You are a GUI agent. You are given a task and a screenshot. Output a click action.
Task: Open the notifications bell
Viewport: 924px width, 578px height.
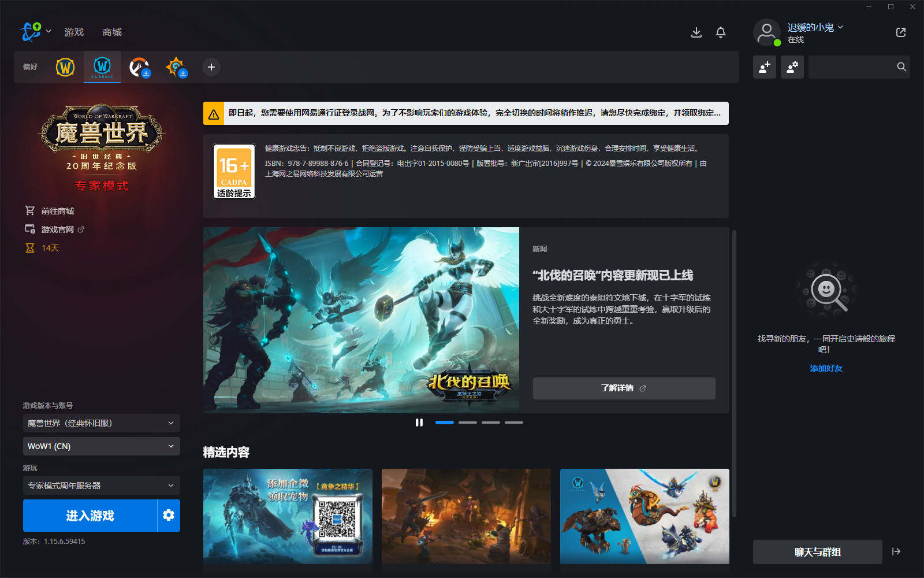(x=720, y=32)
